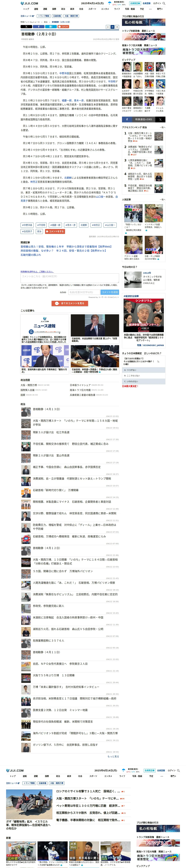Open 日本版ライドシェア in 政治用語
The width and height of the screenshot is (186, 868).
tap(80, 385)
